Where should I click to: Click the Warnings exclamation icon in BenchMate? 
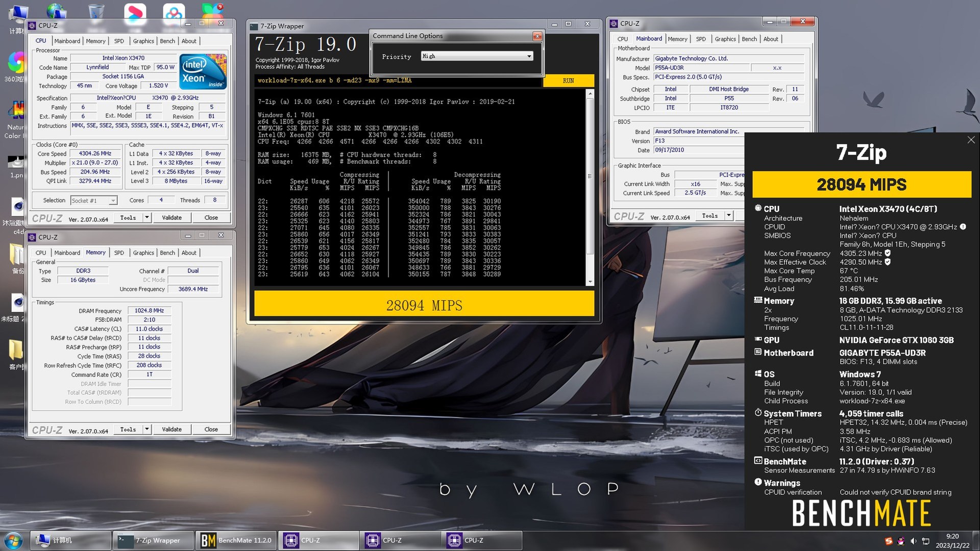[x=758, y=482]
